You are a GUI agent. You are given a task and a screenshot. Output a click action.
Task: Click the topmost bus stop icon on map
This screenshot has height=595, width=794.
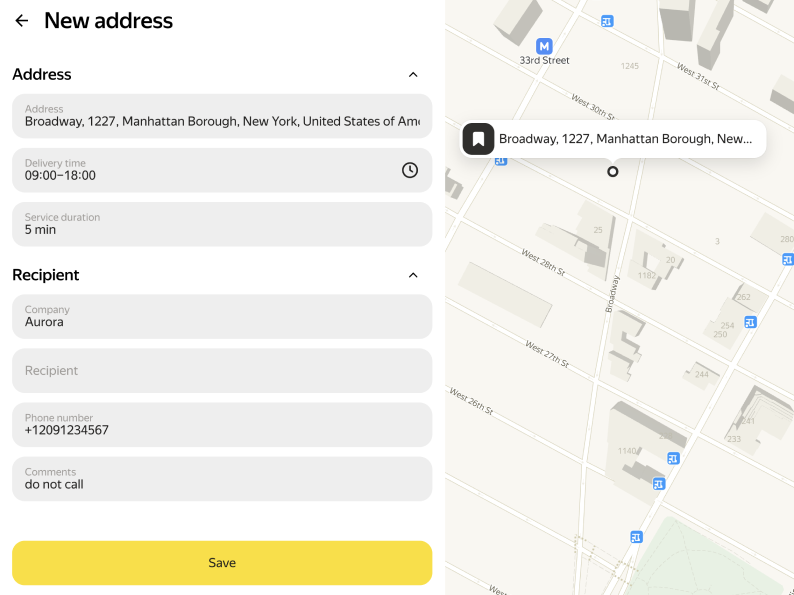pyautogui.click(x=607, y=21)
